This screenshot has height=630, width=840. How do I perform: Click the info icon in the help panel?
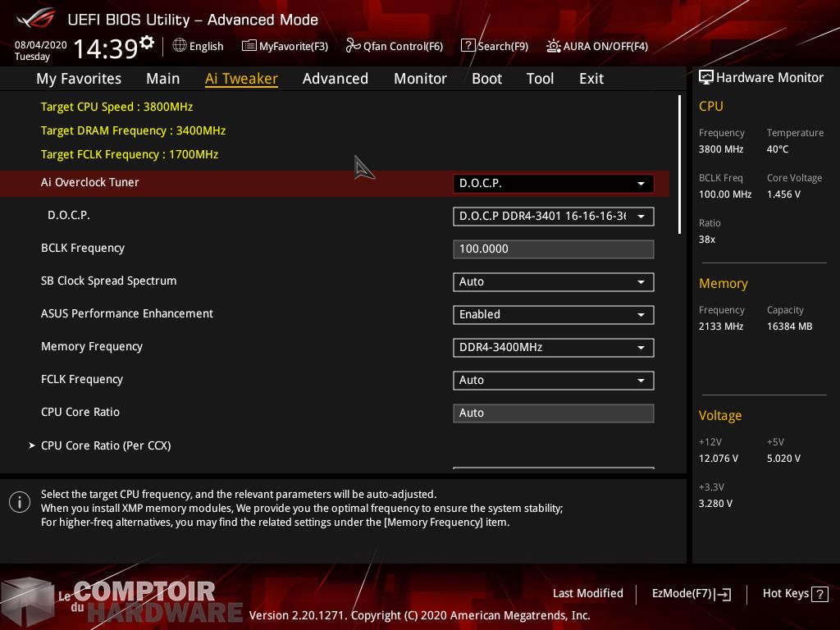(x=20, y=502)
